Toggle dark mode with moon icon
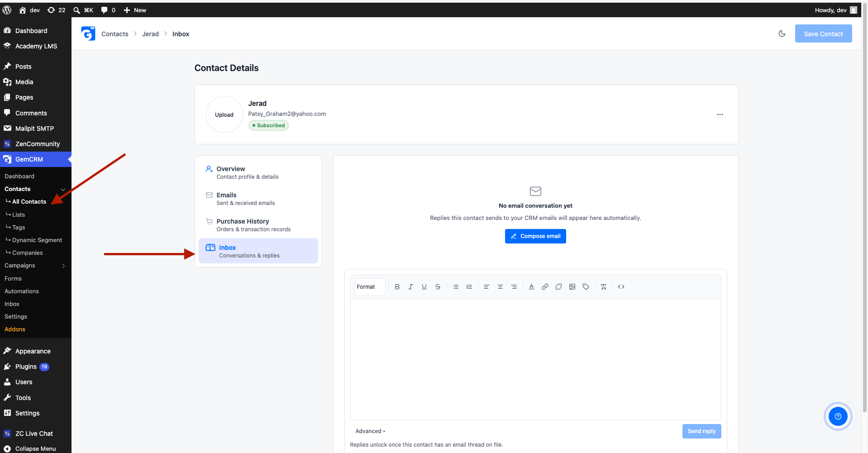The height and width of the screenshot is (453, 868). [782, 33]
